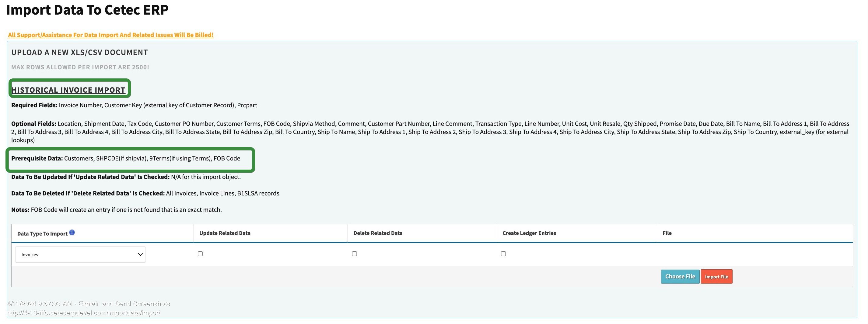Click the Optional Fields label

[34, 124]
